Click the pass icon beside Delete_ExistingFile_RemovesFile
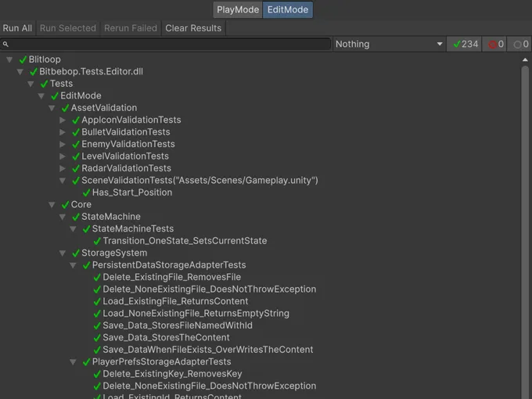The width and height of the screenshot is (532, 399). click(x=97, y=278)
